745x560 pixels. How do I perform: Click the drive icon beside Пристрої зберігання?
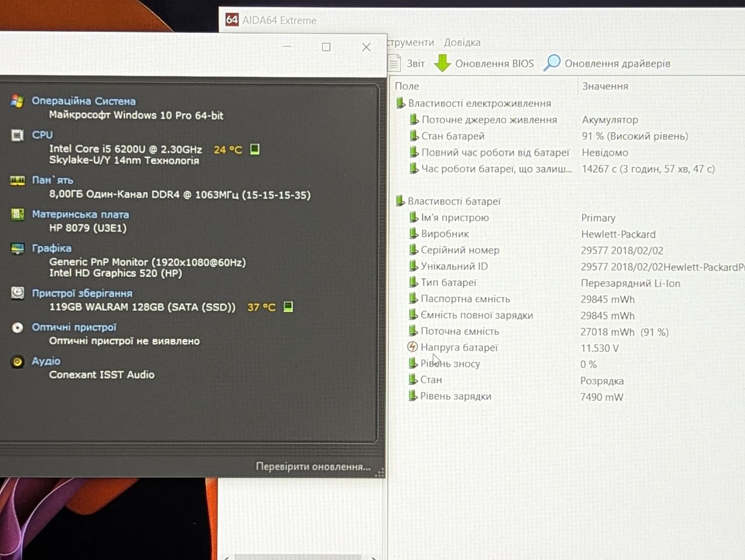pyautogui.click(x=17, y=293)
